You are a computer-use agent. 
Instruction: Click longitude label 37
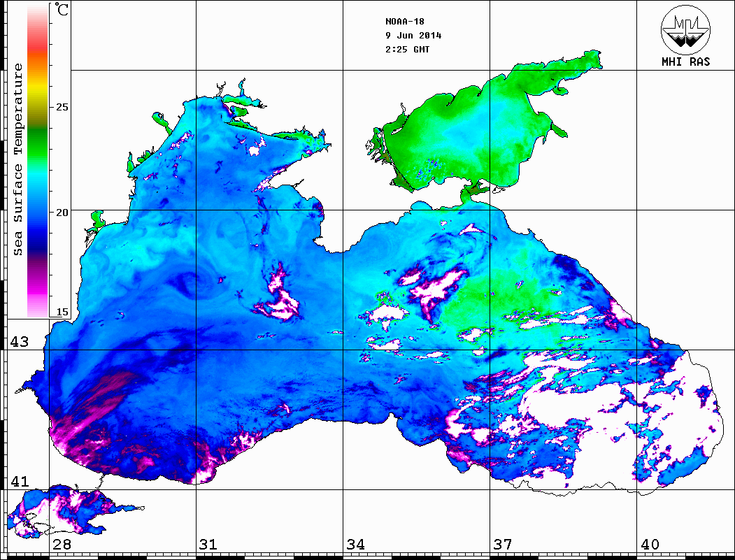click(503, 545)
